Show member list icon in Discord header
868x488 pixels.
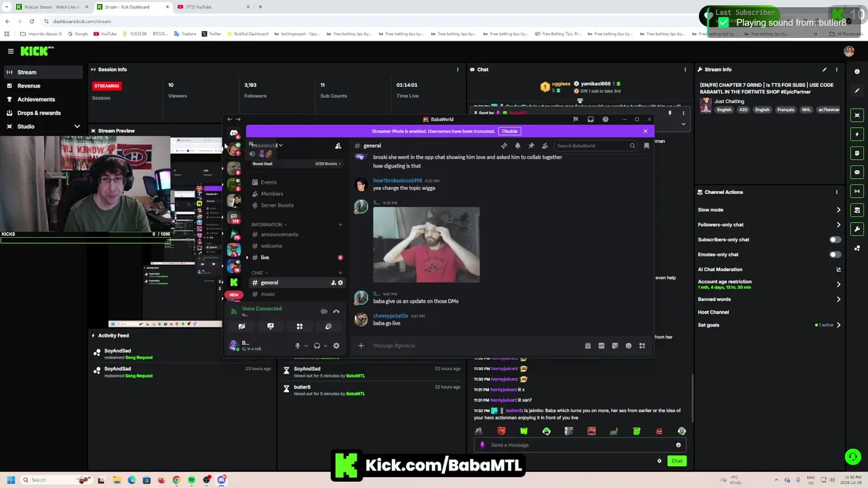tap(545, 146)
